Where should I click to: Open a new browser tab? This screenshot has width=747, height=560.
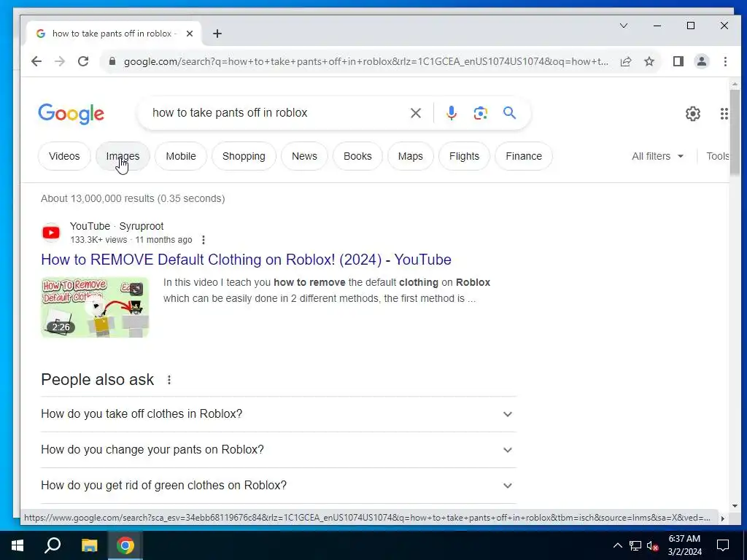(217, 34)
